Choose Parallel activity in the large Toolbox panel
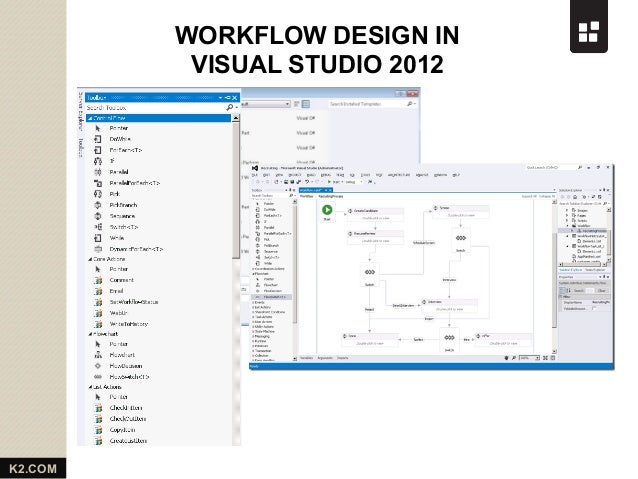This screenshot has width=638, height=479. point(119,172)
